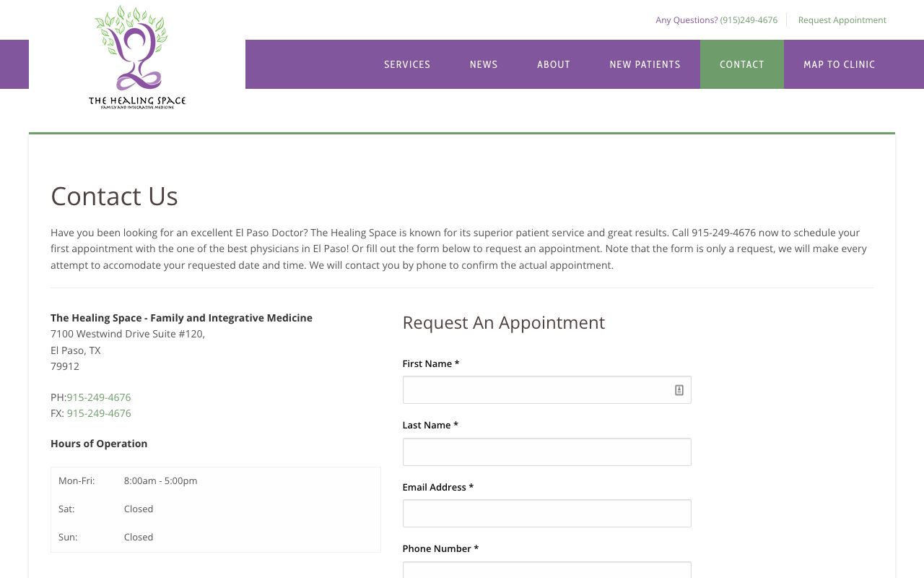Viewport: 924px width, 578px height.
Task: Focus the First Name input field
Action: pos(534,390)
